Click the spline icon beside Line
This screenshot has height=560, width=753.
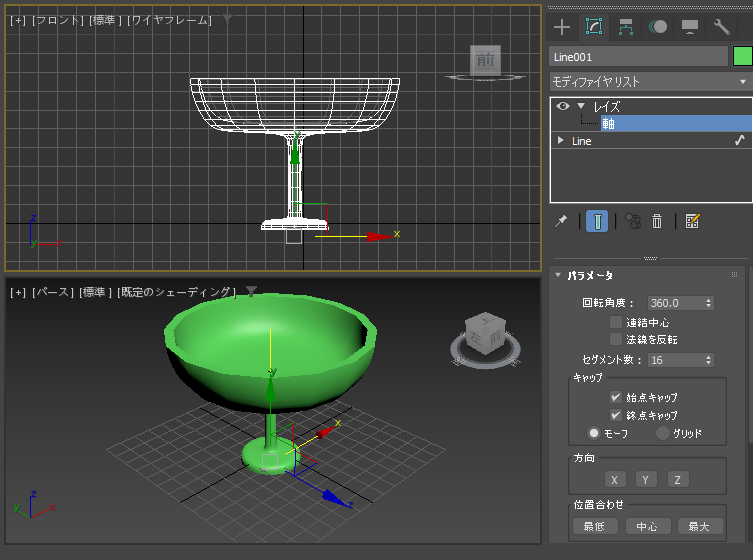tap(740, 140)
